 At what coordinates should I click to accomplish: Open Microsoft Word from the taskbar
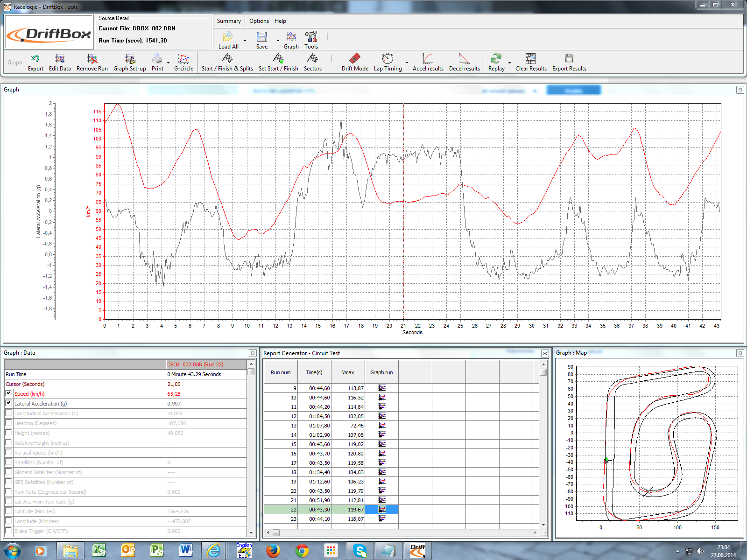pos(185,551)
